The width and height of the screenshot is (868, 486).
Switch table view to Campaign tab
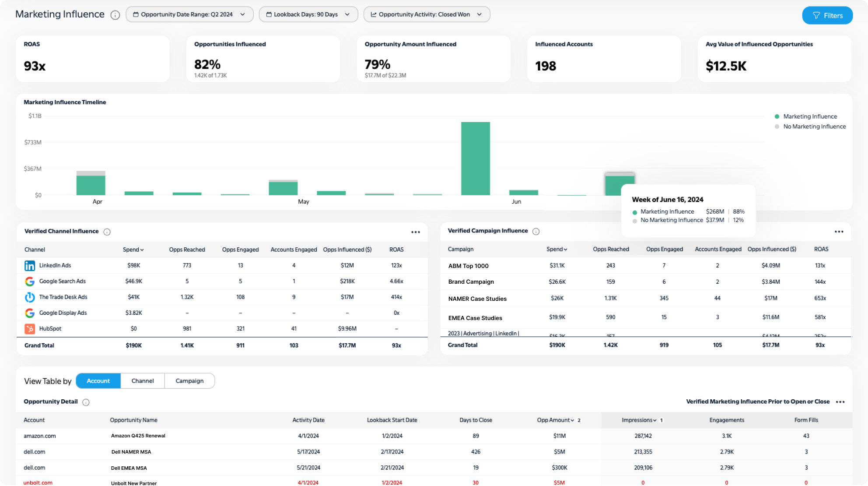189,381
